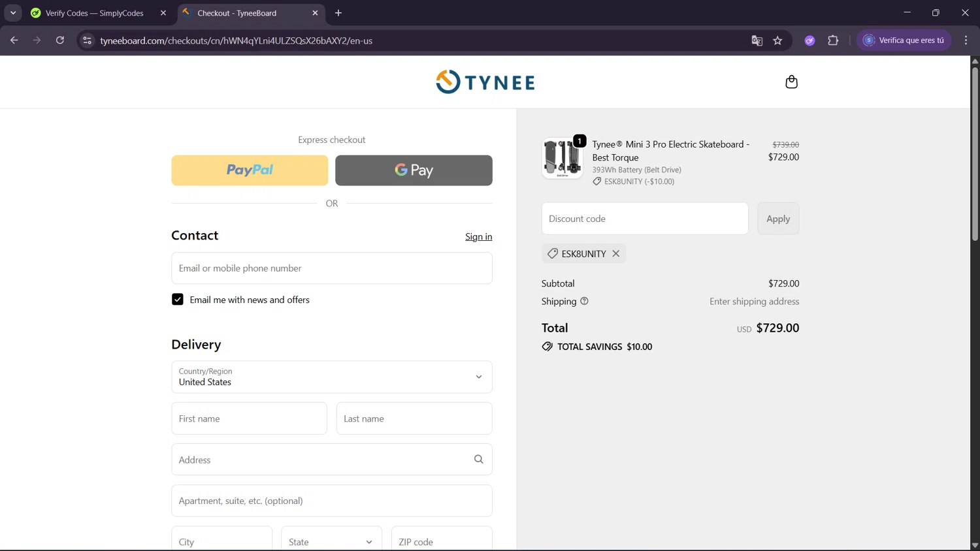Image resolution: width=980 pixels, height=551 pixels.
Task: Focus the City field
Action: coord(221,541)
